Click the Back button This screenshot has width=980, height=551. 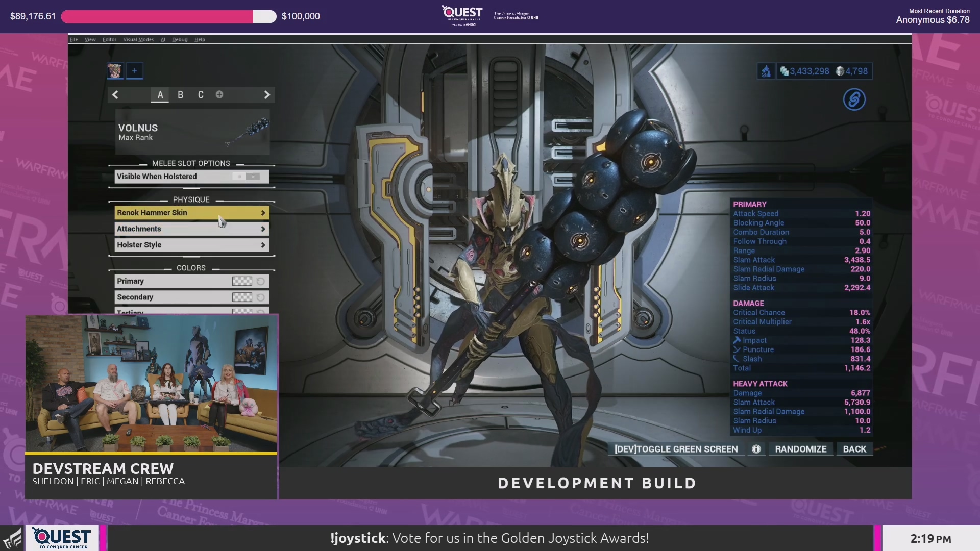click(854, 449)
